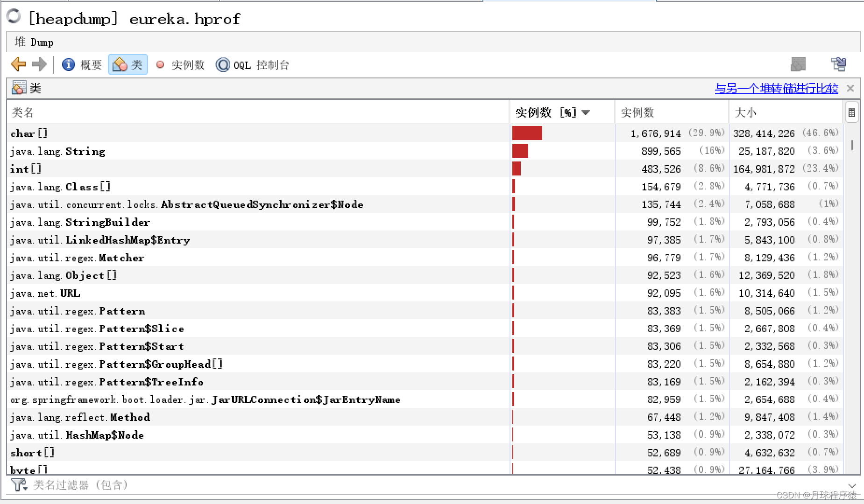Go back with the left arrow icon
This screenshot has height=504, width=864.
[x=18, y=64]
